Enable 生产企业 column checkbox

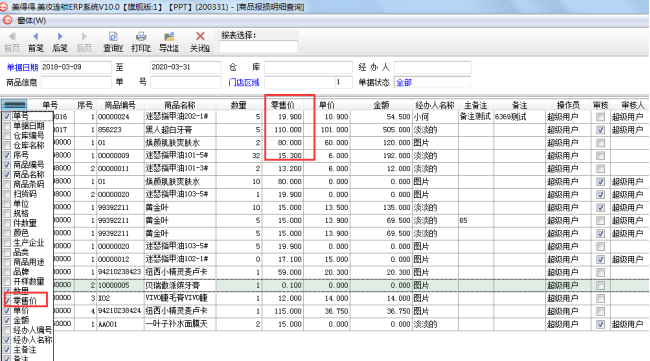coord(7,242)
